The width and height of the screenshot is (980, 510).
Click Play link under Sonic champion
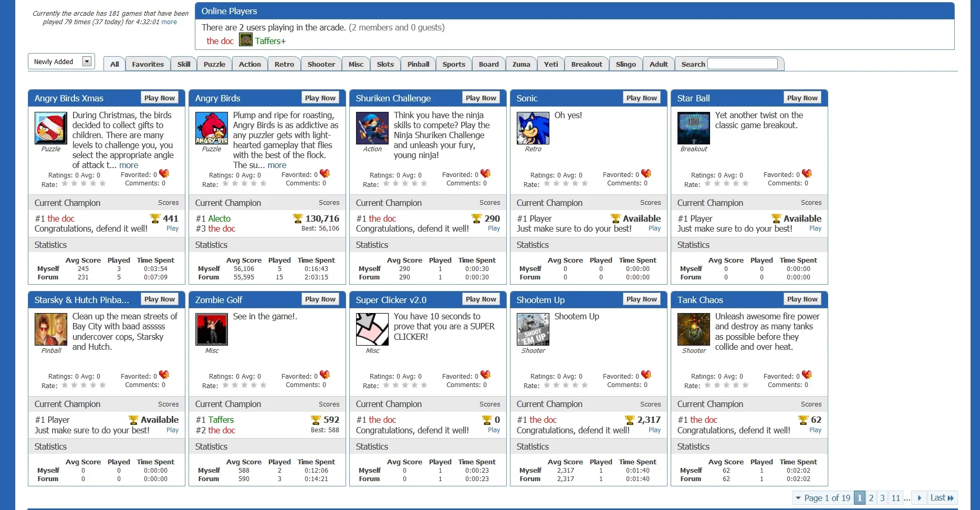(654, 228)
